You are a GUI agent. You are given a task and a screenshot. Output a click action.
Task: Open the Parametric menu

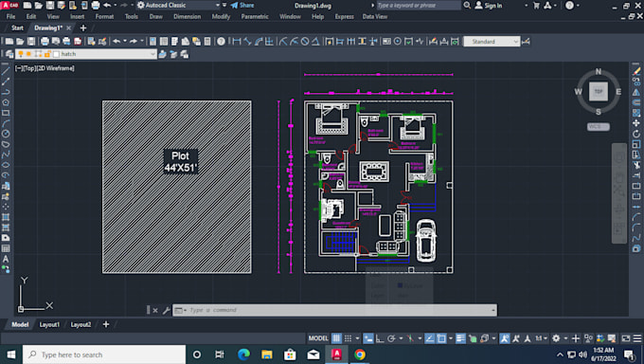(x=255, y=16)
